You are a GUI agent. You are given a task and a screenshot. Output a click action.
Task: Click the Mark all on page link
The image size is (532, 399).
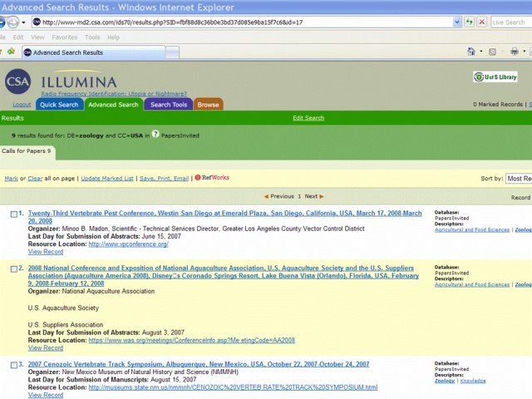pyautogui.click(x=11, y=179)
